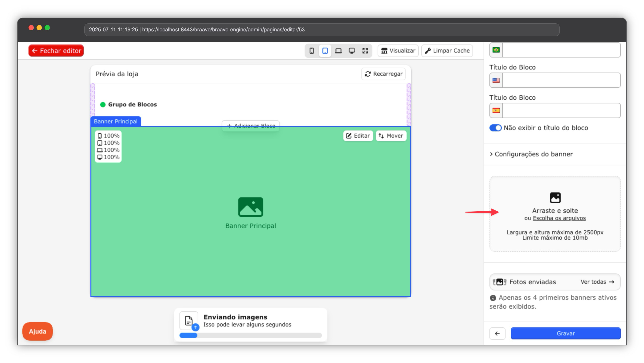Switch preview to desktop monitor view
Screen dimensions: 644x363
click(x=352, y=51)
